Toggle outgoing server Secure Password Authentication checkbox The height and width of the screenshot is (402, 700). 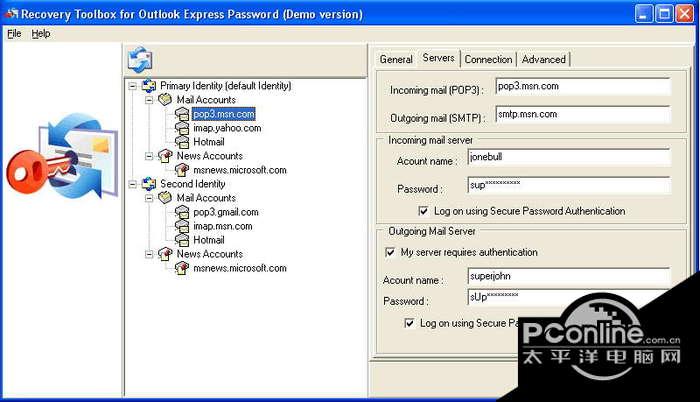tap(409, 322)
